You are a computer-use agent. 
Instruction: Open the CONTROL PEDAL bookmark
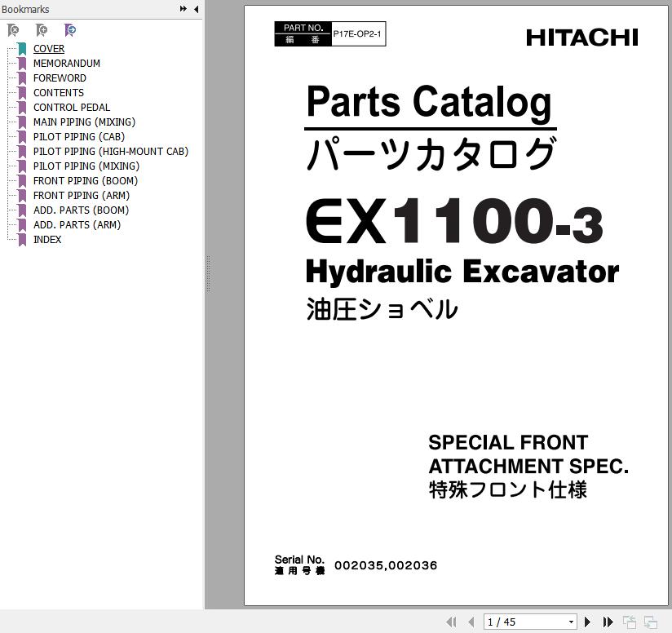point(72,107)
